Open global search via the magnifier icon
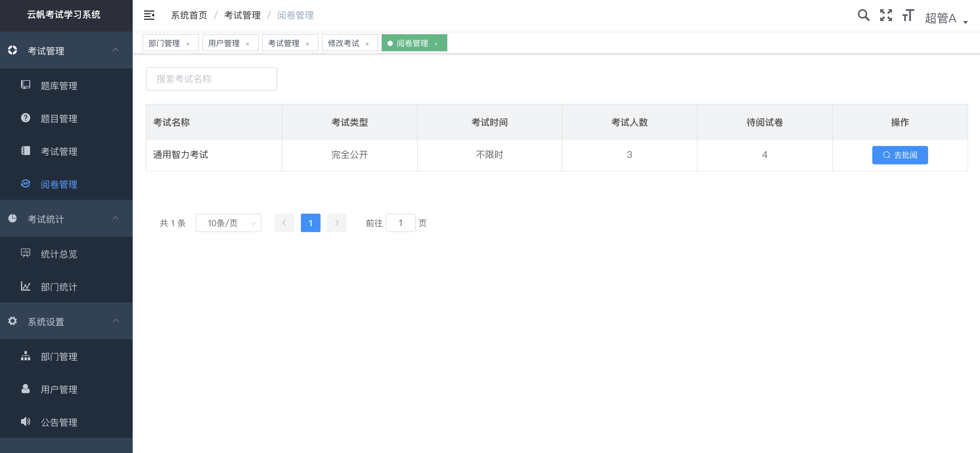Image resolution: width=980 pixels, height=453 pixels. 863,15
